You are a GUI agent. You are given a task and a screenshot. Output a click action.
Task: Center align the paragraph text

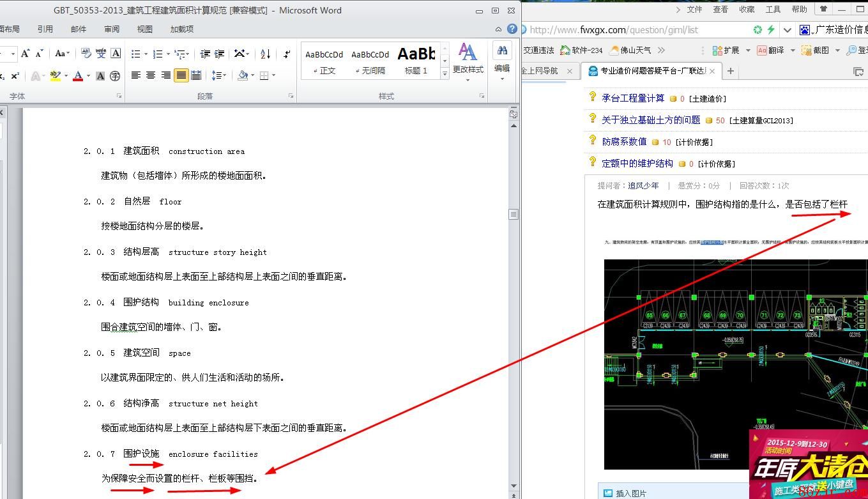151,75
